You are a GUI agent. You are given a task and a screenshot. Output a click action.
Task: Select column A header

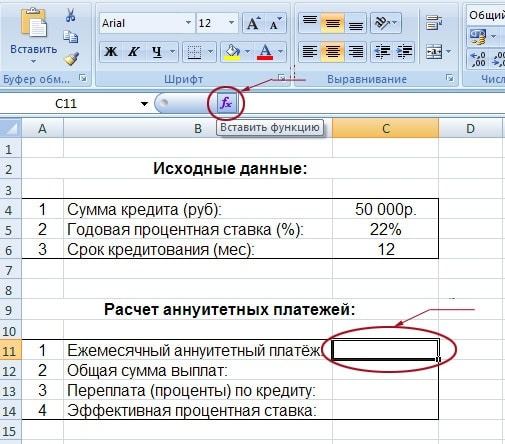[42, 128]
